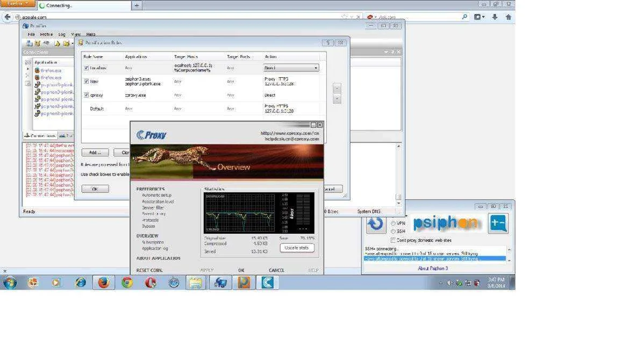Move rule up with arrow button
The image size is (644, 362).
tap(337, 88)
